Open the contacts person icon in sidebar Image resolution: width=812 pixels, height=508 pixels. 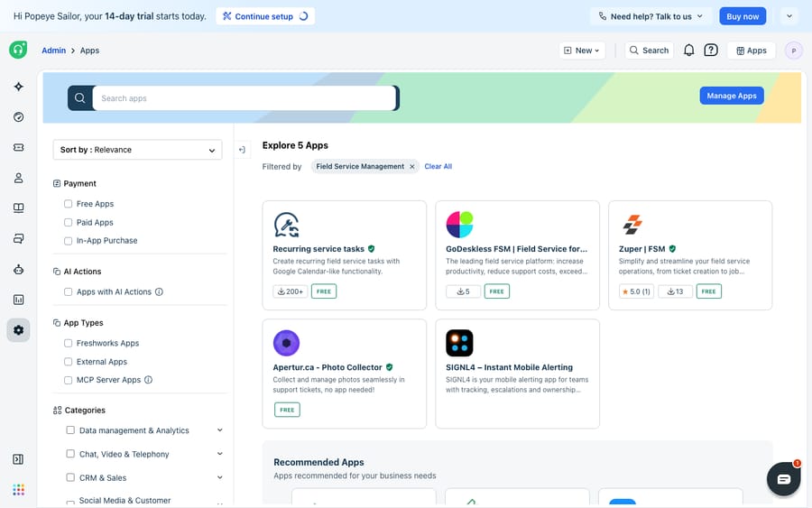tap(19, 178)
